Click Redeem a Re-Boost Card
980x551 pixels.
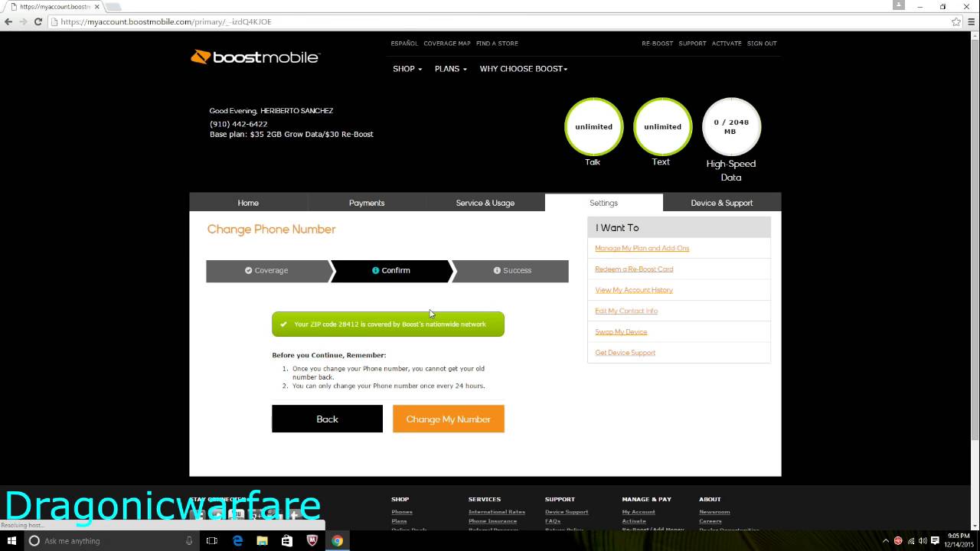click(634, 269)
